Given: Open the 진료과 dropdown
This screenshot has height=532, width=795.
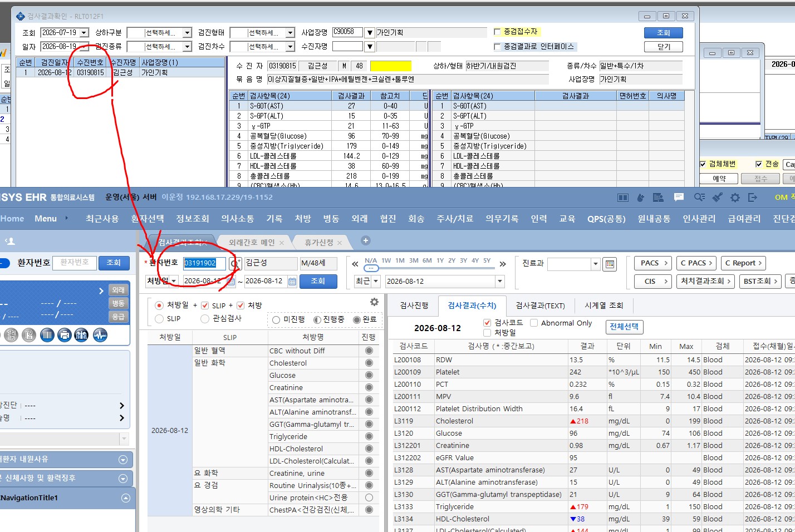Looking at the screenshot, I should 595,264.
